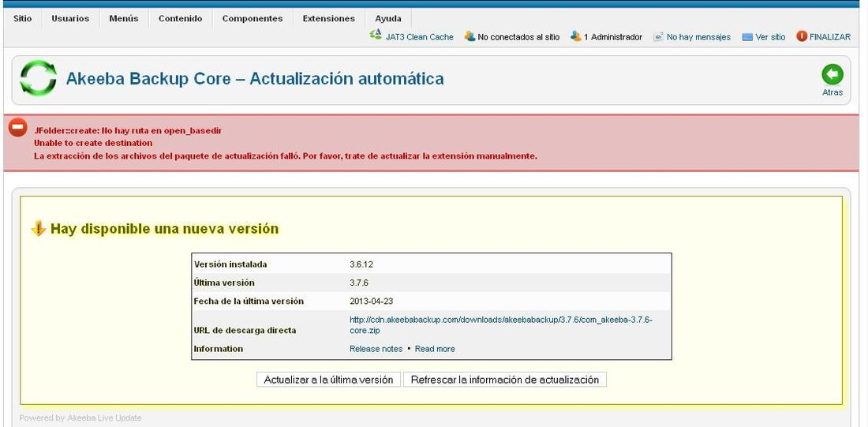Click the 'JFolder::create' error message line
Viewport: 868px width, 427px height.
coord(128,131)
